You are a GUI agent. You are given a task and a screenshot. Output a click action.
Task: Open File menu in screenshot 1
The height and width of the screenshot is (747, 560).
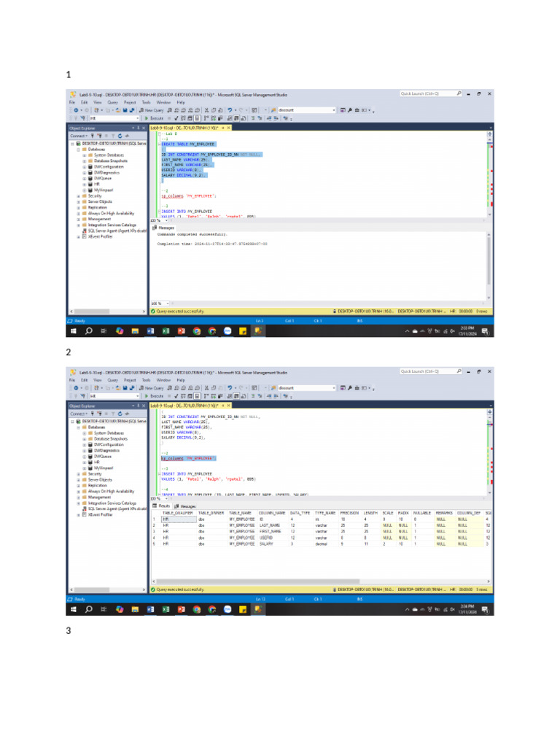pyautogui.click(x=72, y=102)
